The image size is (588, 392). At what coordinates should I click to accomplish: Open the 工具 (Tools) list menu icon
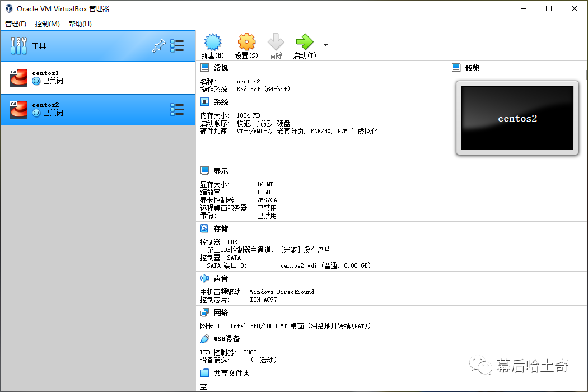pyautogui.click(x=177, y=46)
